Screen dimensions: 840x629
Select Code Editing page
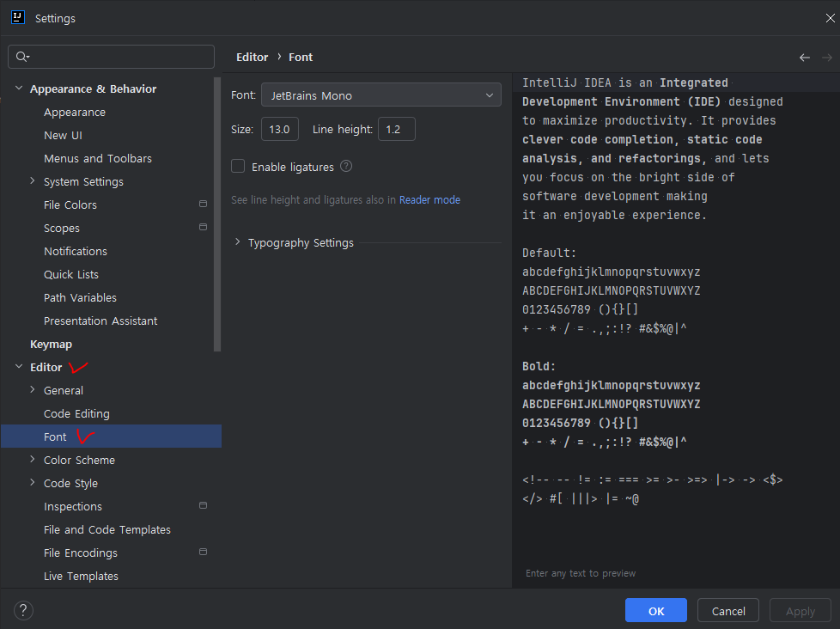pos(76,413)
